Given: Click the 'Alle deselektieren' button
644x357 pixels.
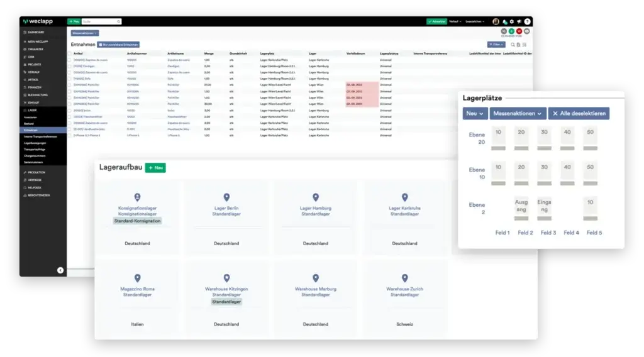Looking at the screenshot, I should coord(579,114).
